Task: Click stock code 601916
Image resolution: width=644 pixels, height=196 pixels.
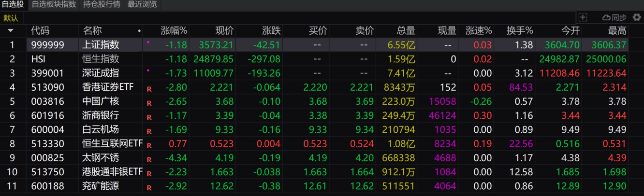Action: (x=47, y=115)
